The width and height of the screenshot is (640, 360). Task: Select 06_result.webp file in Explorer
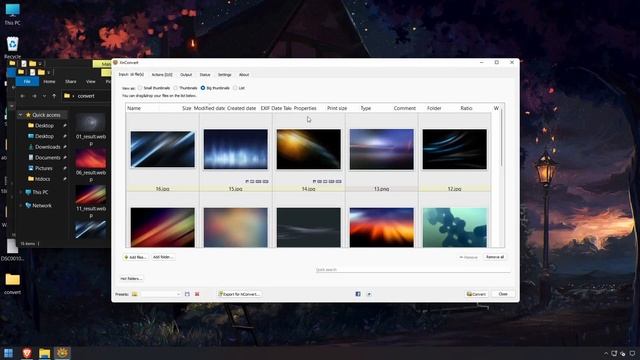tap(91, 165)
